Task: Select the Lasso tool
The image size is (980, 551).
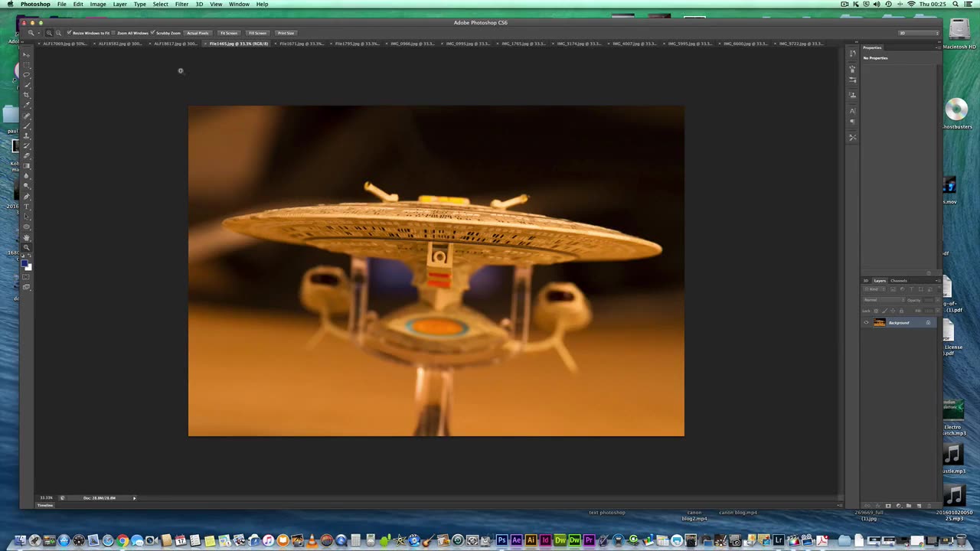Action: [27, 75]
